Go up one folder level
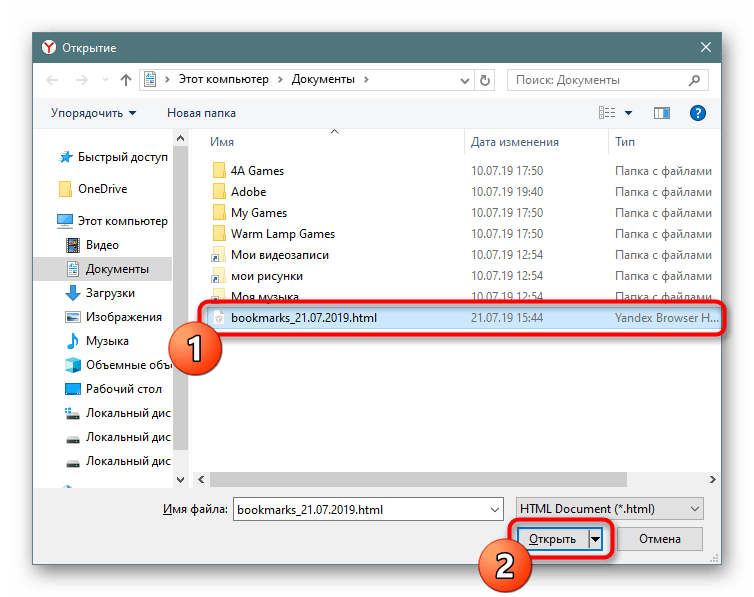Image resolution: width=754 pixels, height=597 pixels. [x=126, y=80]
